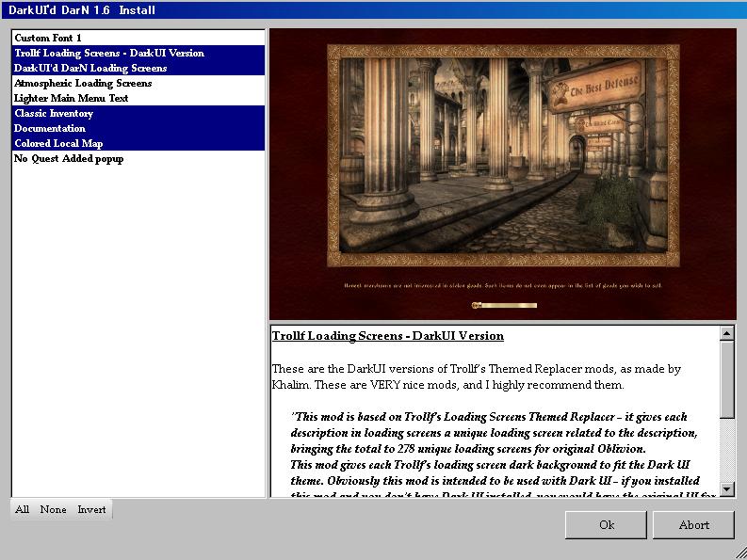The width and height of the screenshot is (747, 560).
Task: Click the description scrollbar thumb
Action: coord(726,379)
